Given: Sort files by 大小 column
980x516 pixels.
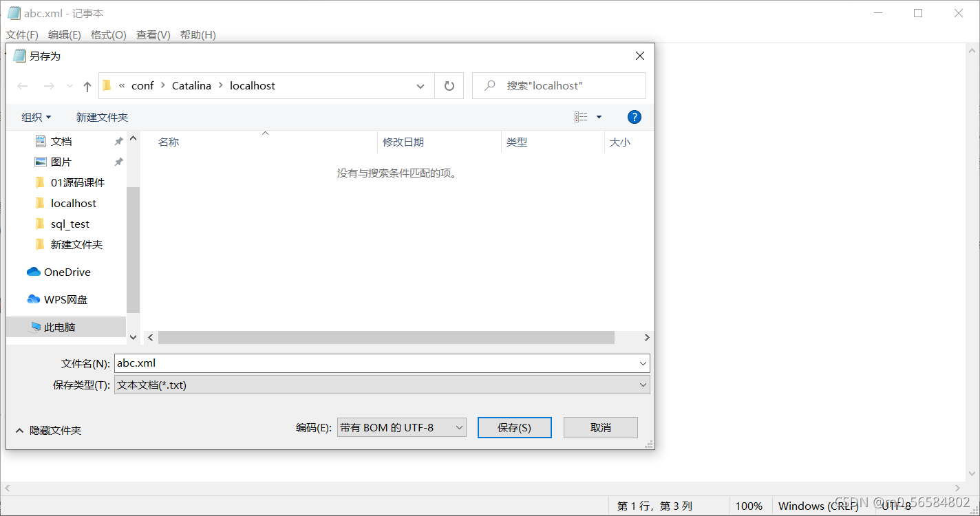Looking at the screenshot, I should pos(620,142).
